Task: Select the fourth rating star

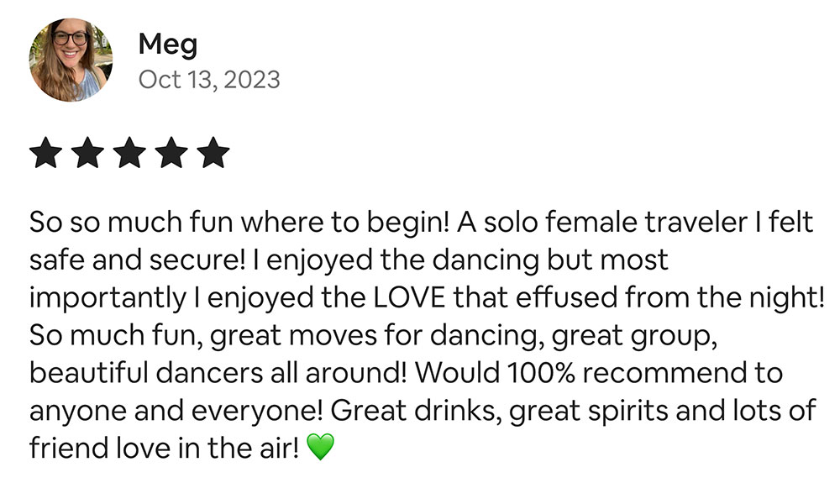Action: [x=171, y=154]
